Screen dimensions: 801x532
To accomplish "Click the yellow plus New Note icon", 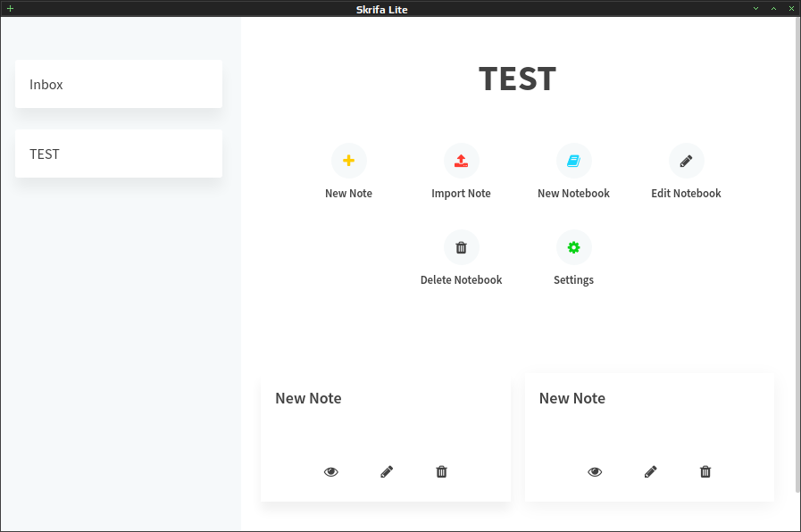I will (x=349, y=161).
